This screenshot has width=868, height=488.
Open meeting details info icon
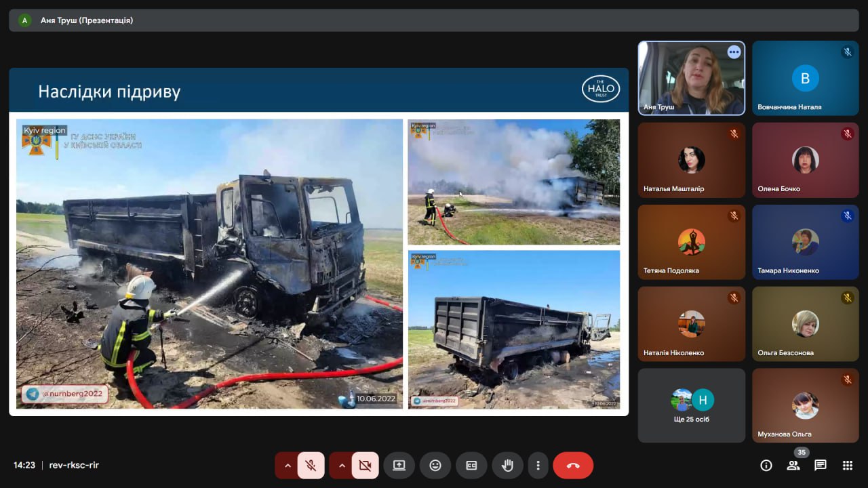[766, 465]
